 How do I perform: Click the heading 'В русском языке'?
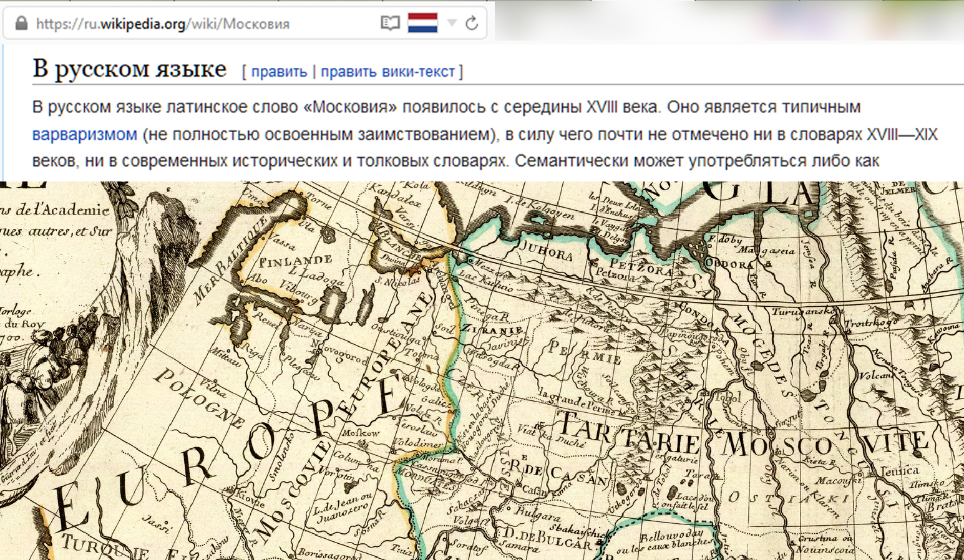tap(129, 68)
